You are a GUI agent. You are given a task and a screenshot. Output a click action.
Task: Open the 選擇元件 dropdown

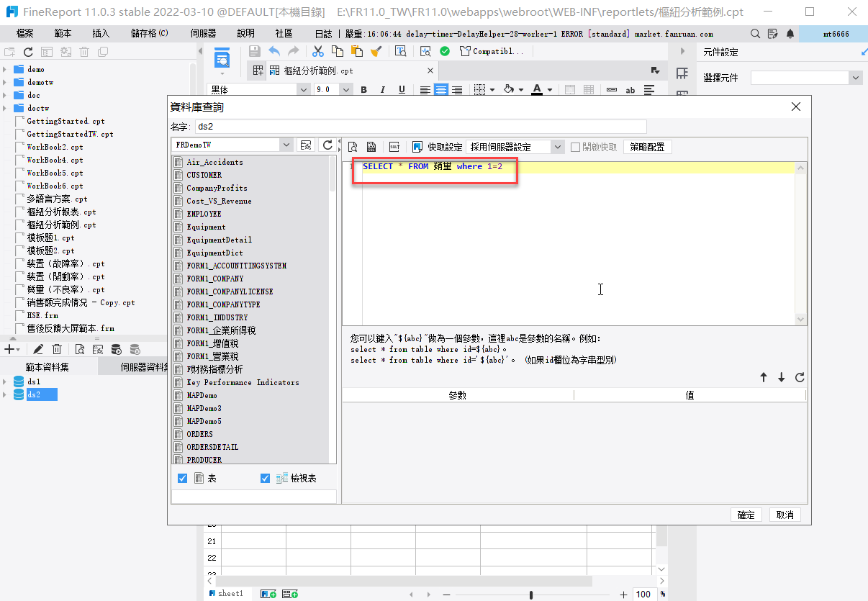(x=855, y=78)
